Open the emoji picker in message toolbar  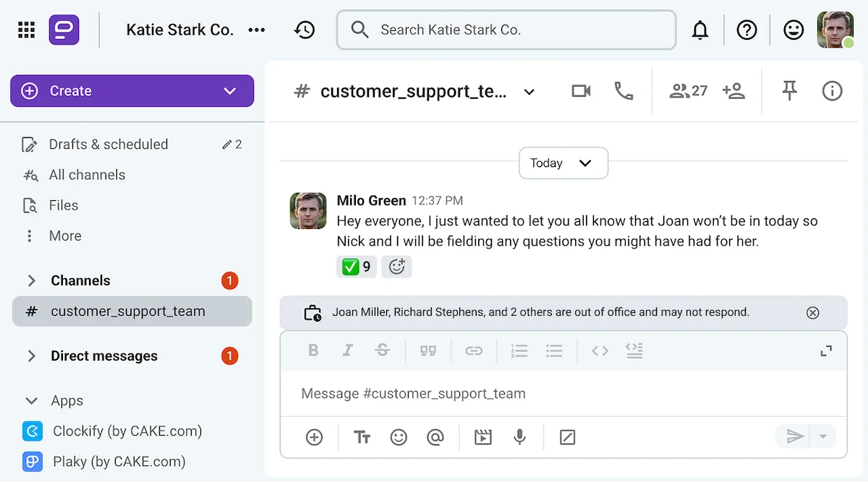tap(399, 437)
